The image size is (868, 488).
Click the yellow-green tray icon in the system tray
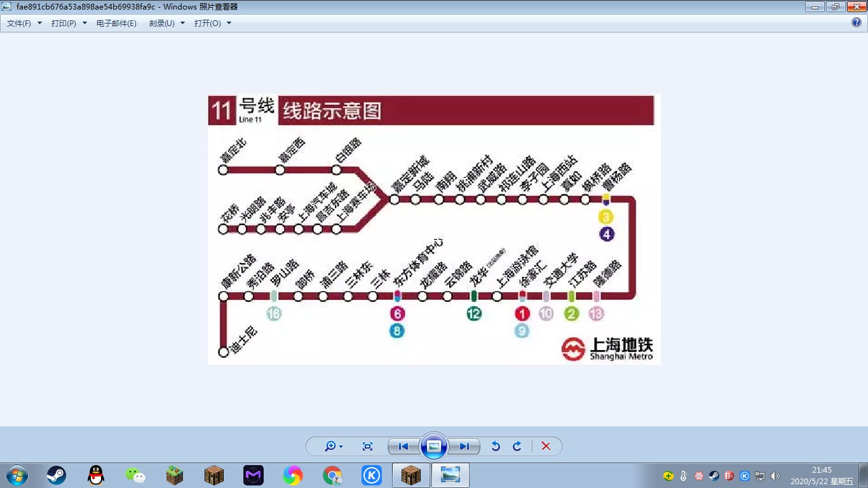point(668,476)
